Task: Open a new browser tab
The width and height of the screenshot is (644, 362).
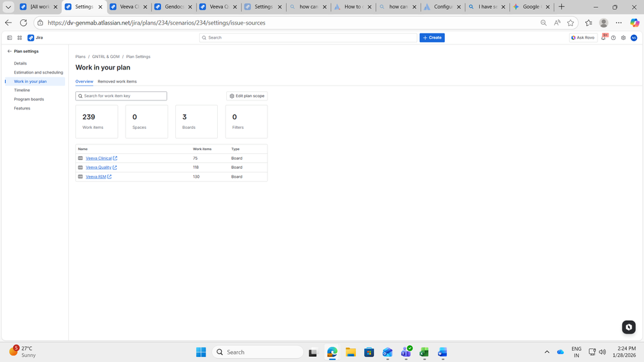Action: coord(561,7)
